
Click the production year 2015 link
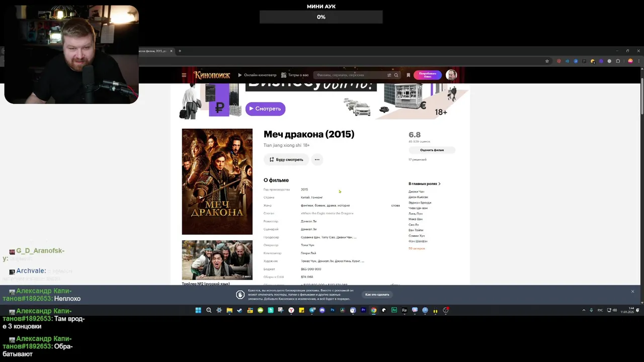304,190
